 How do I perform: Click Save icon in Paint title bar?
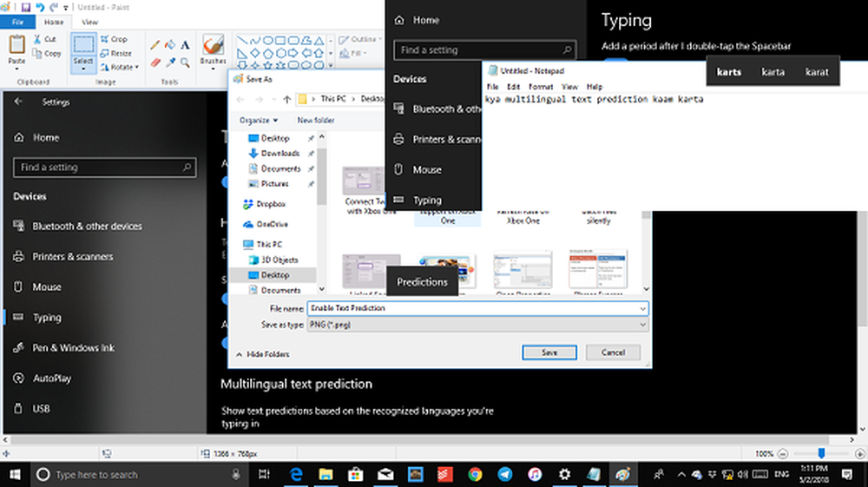(x=26, y=7)
